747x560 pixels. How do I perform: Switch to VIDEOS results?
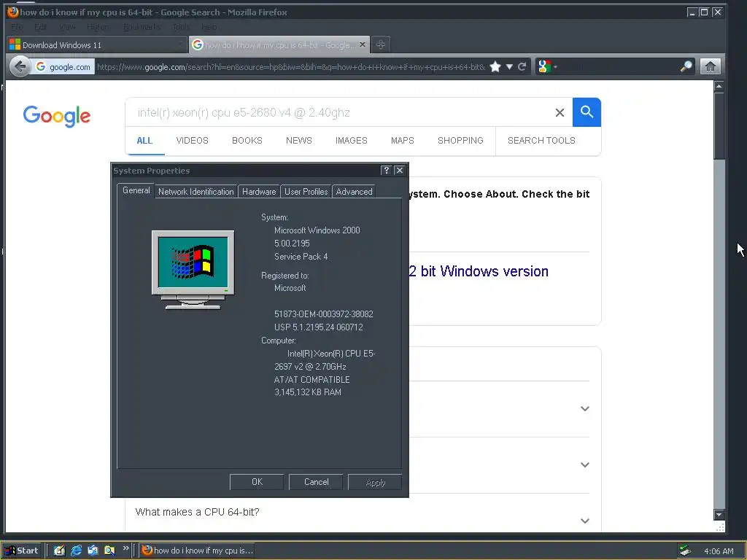pos(192,141)
